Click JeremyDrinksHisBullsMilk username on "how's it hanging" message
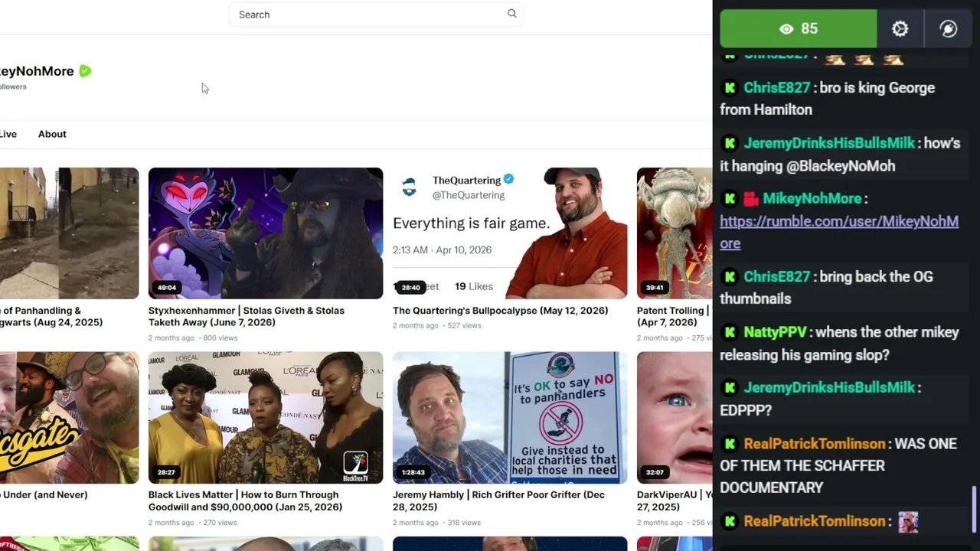Screen dimensions: 980x551 829,143
